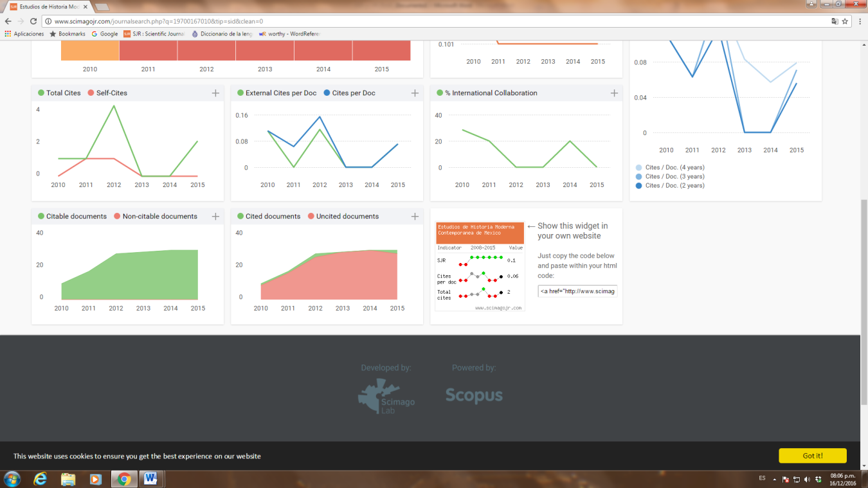Open Microsoft Word from the taskbar
This screenshot has width=868, height=488.
150,478
